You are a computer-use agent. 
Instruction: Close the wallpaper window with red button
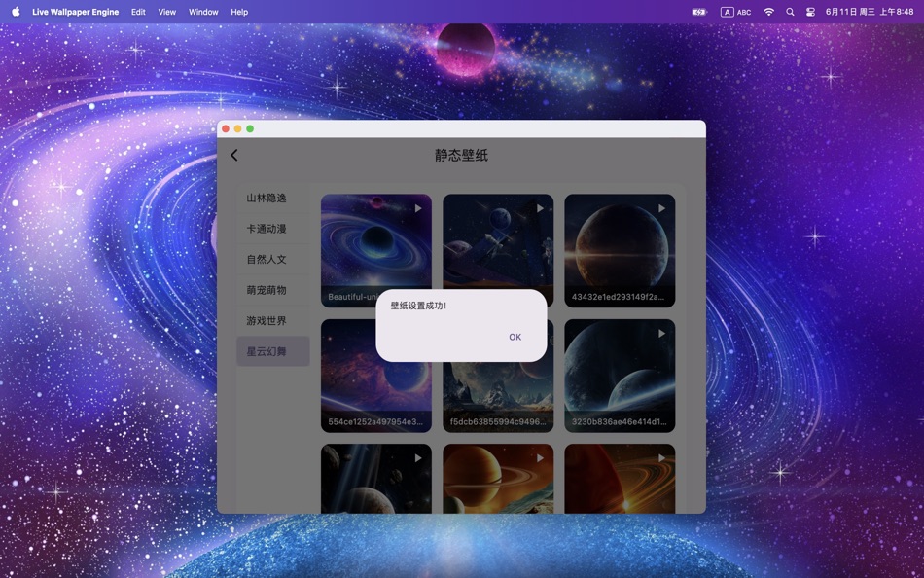pyautogui.click(x=226, y=128)
